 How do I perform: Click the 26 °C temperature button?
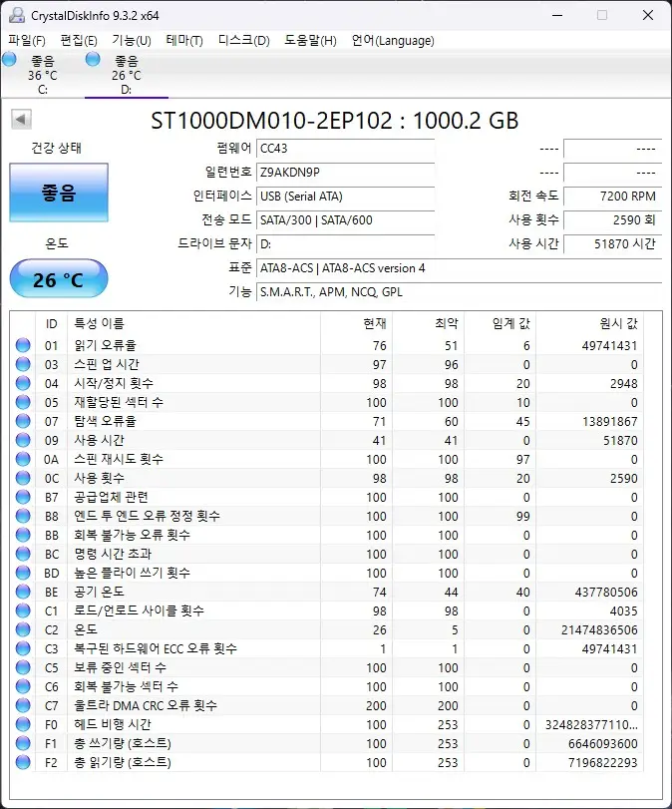pos(59,278)
